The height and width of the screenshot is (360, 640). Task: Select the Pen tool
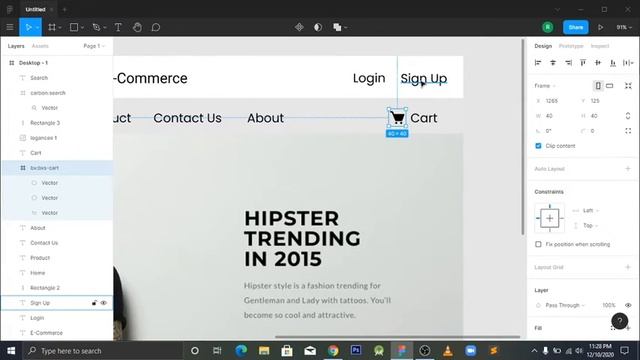[96, 27]
